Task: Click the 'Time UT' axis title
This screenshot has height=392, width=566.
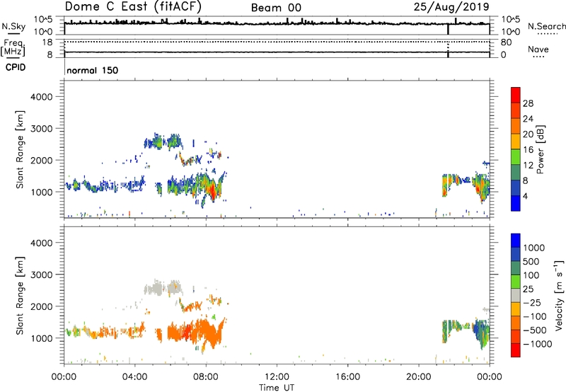Action: tap(277, 388)
